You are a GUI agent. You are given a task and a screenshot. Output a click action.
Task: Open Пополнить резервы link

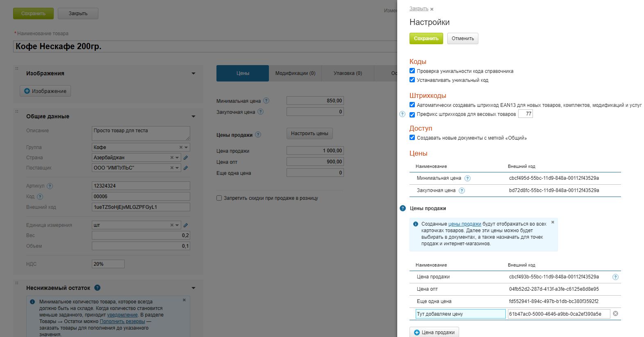tap(122, 321)
